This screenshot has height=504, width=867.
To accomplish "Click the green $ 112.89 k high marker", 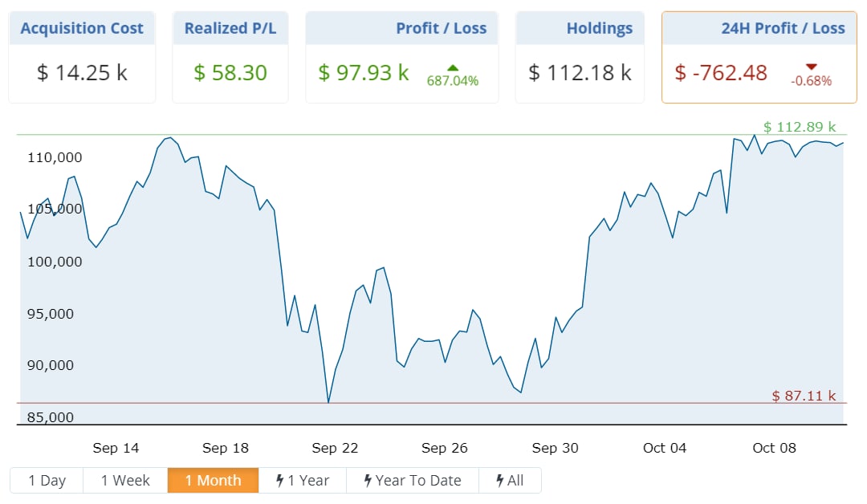I will click(x=800, y=127).
